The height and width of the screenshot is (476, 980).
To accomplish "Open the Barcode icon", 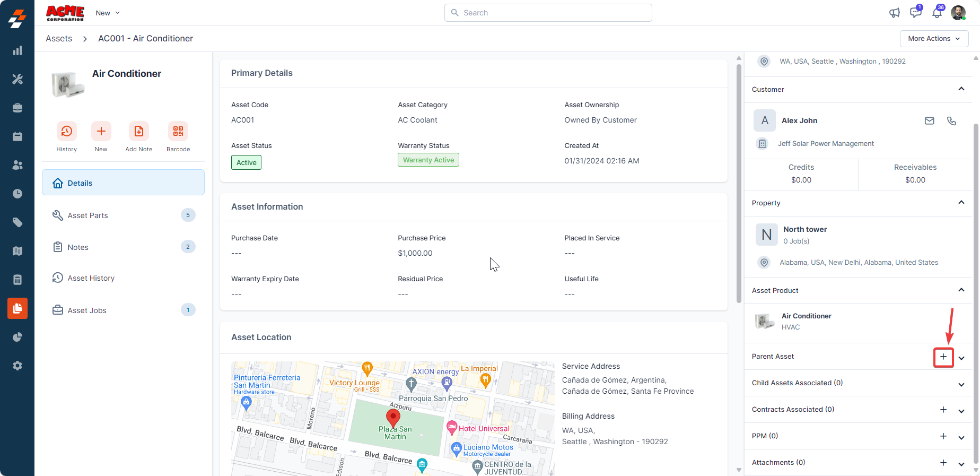I will click(x=178, y=131).
